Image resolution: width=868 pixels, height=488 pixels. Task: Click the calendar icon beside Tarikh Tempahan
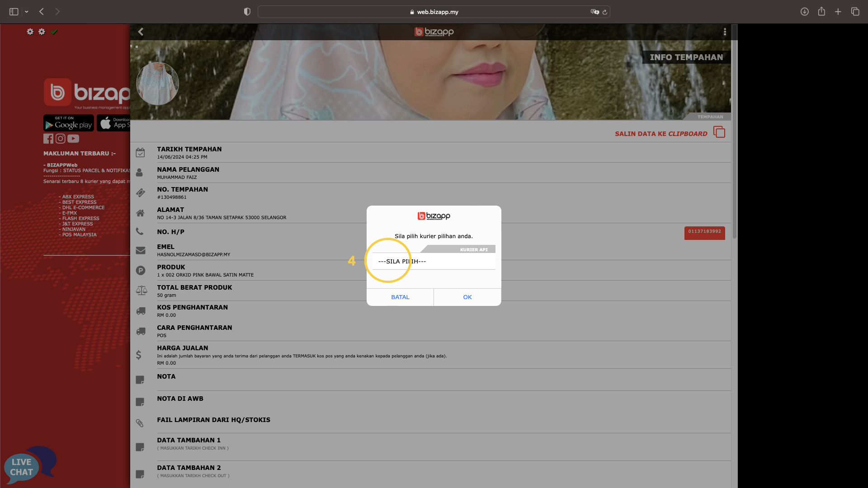coord(140,153)
